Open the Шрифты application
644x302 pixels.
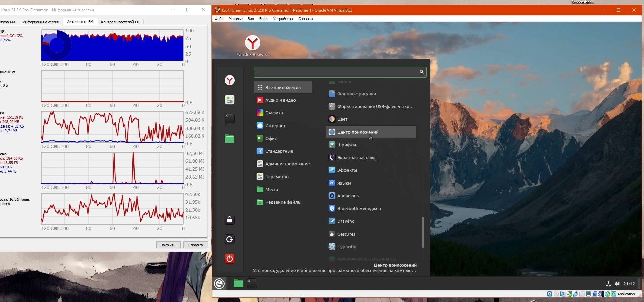pos(371,145)
